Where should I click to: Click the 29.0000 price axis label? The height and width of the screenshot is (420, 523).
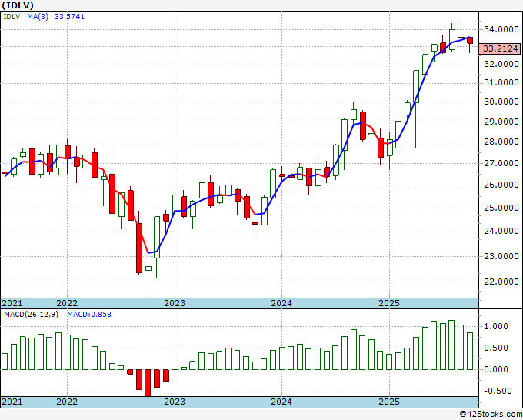[501, 122]
